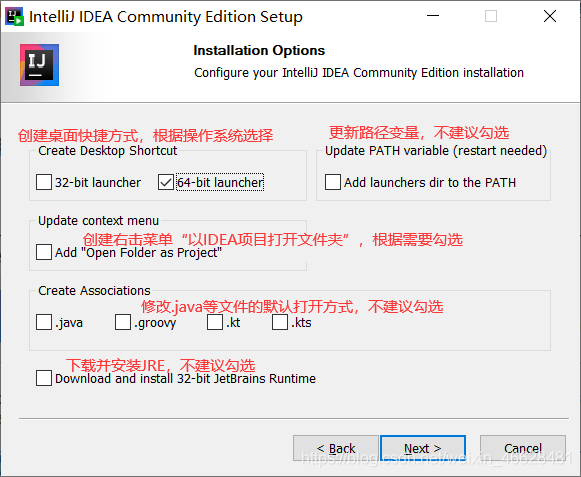Viewport: 581px width, 477px height.
Task: Click the IntelliJ IDEA logo in header
Action: tap(39, 65)
